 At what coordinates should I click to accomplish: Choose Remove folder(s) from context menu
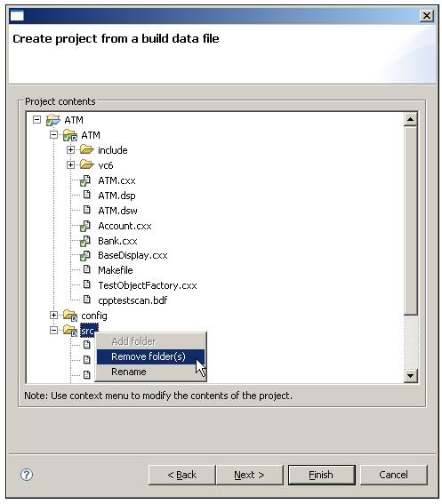[x=150, y=356]
